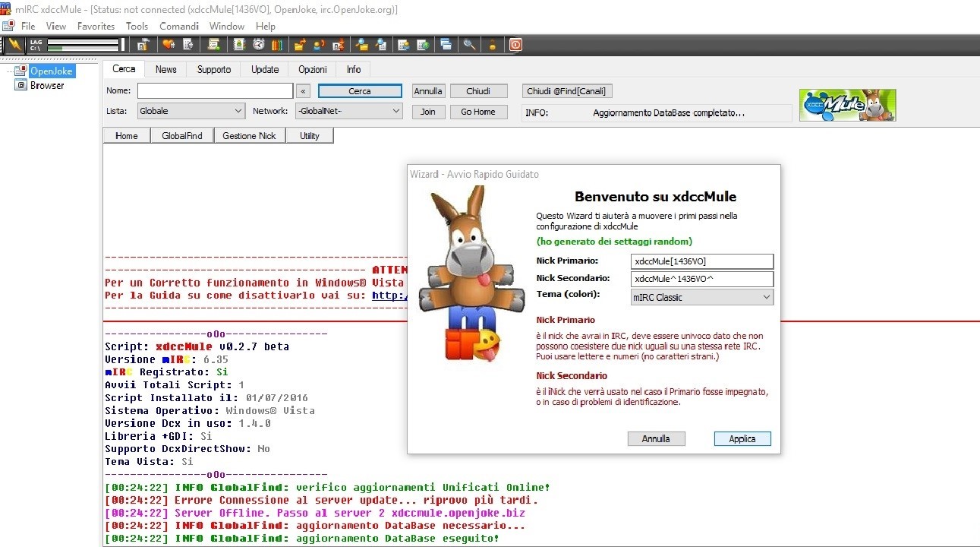This screenshot has height=547, width=980.
Task: Click the lightning Connect icon in toolbar
Action: (x=14, y=45)
